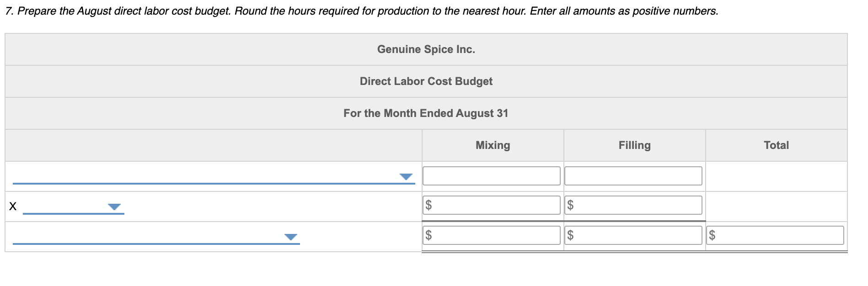Click the first row Mixing input field
The image size is (868, 286).
(x=492, y=176)
